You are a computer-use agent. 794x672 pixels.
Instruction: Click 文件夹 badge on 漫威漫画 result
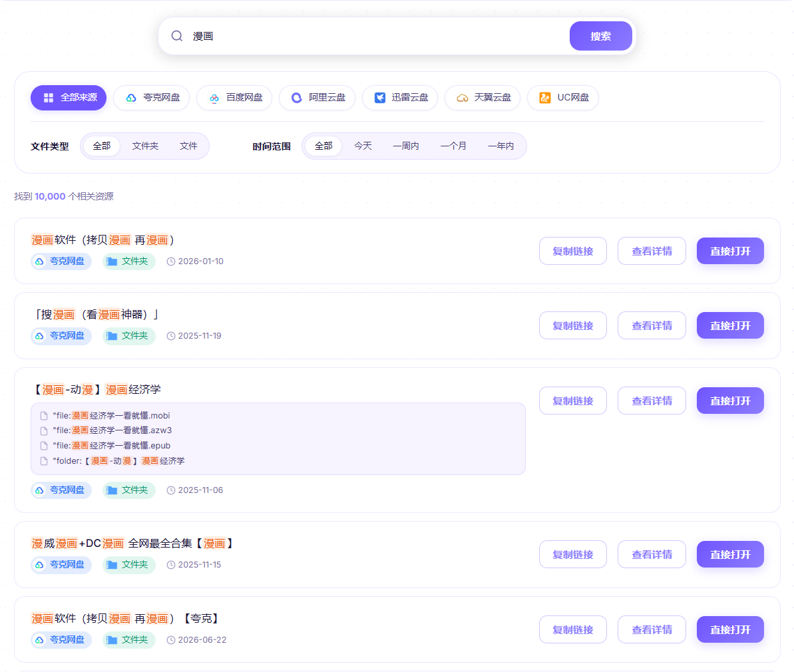(128, 565)
